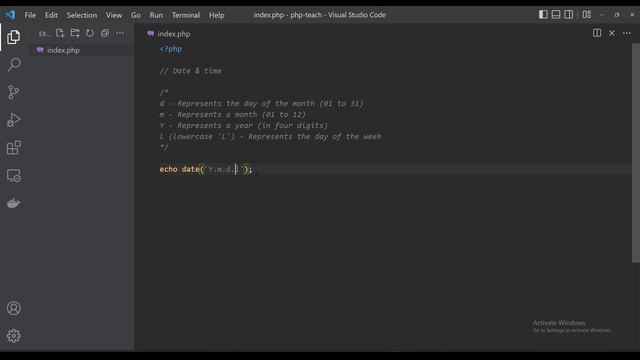The width and height of the screenshot is (640, 360).
Task: Open the Terminal menu
Action: (x=186, y=15)
